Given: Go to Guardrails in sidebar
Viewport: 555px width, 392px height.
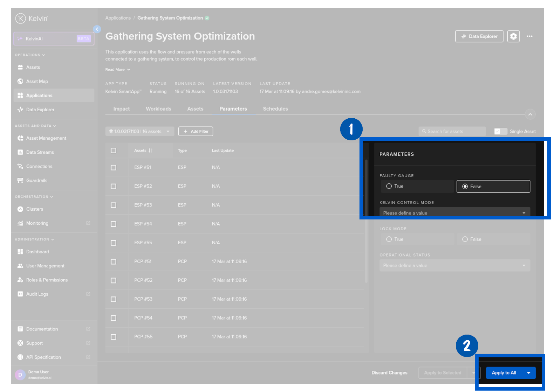Looking at the screenshot, I should click(x=36, y=181).
